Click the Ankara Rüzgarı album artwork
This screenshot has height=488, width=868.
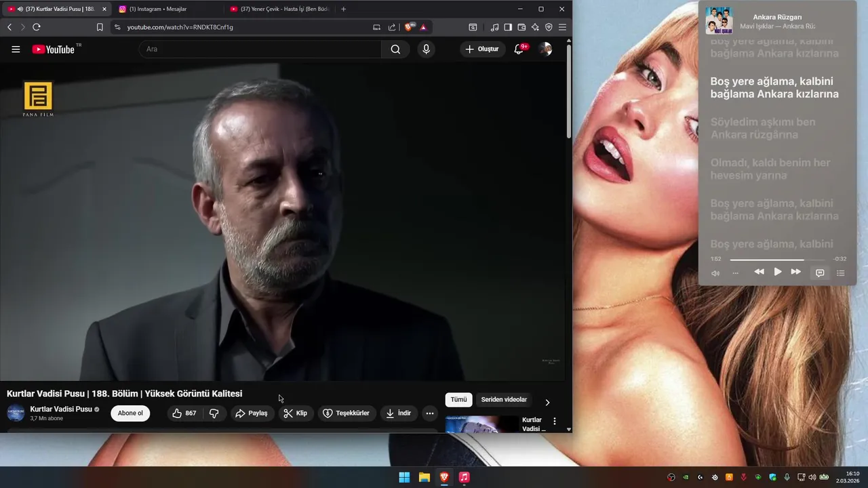[719, 20]
